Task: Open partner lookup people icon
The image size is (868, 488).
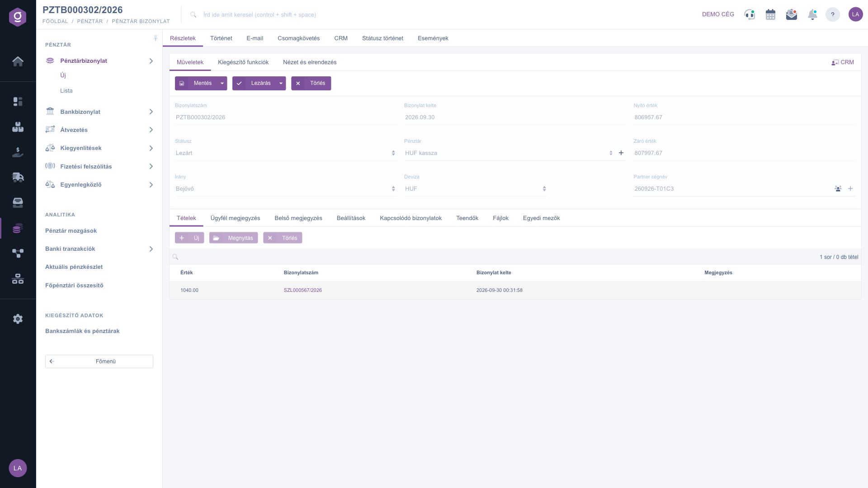Action: pos(838,189)
